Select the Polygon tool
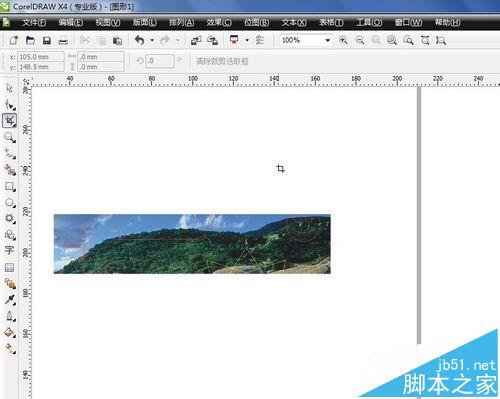The height and width of the screenshot is (399, 500). pos(9,218)
